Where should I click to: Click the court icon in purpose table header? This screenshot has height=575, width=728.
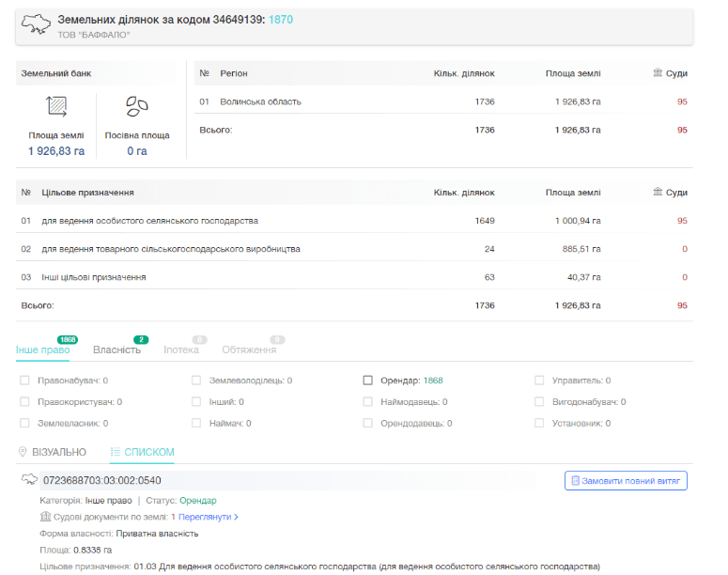pos(658,193)
